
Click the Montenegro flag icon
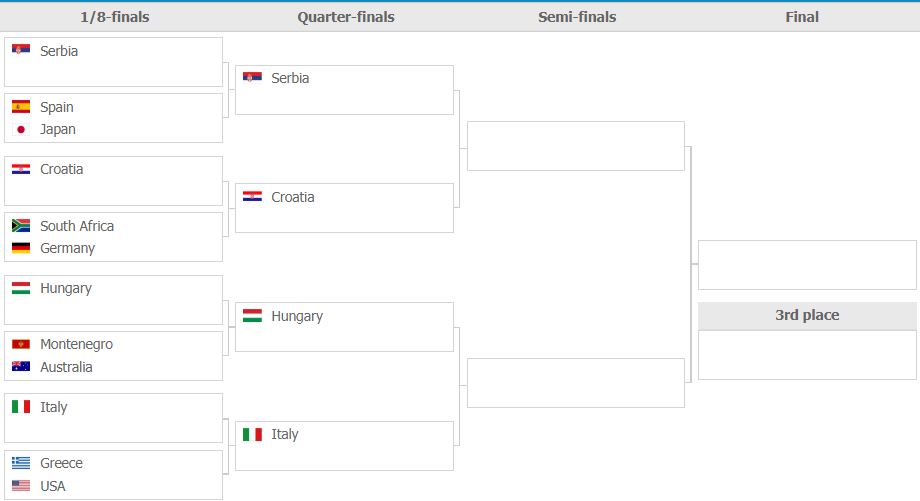click(21, 344)
